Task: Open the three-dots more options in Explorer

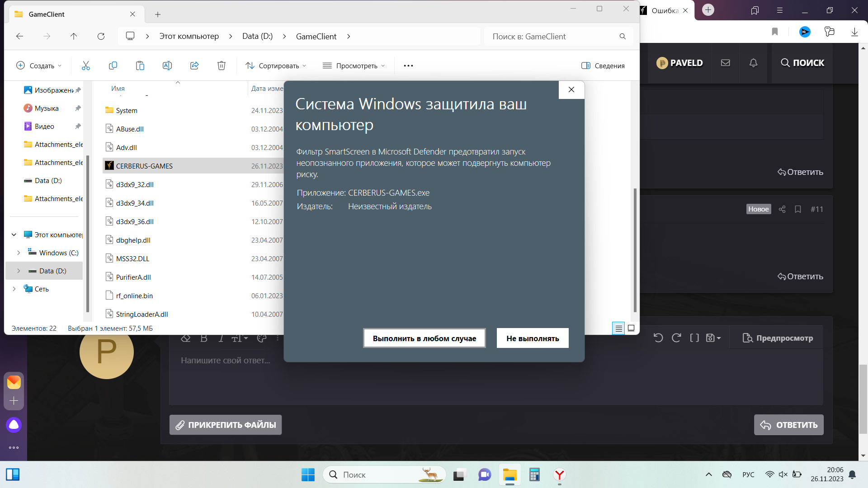Action: (x=408, y=66)
